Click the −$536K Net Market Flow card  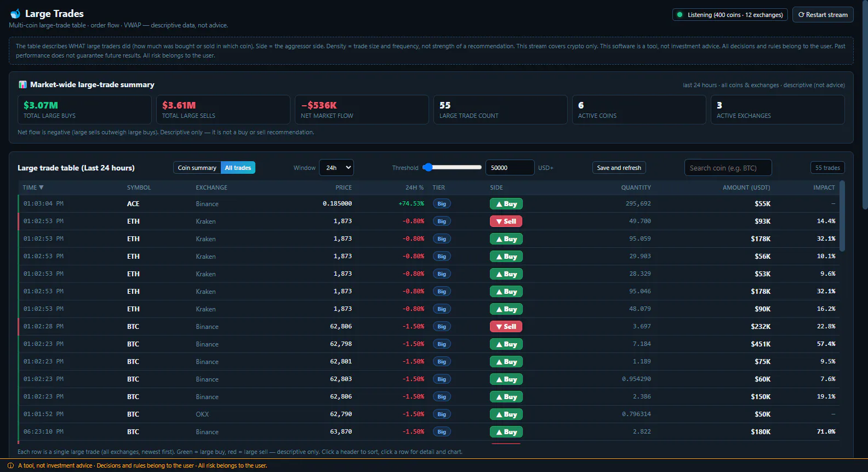click(362, 110)
